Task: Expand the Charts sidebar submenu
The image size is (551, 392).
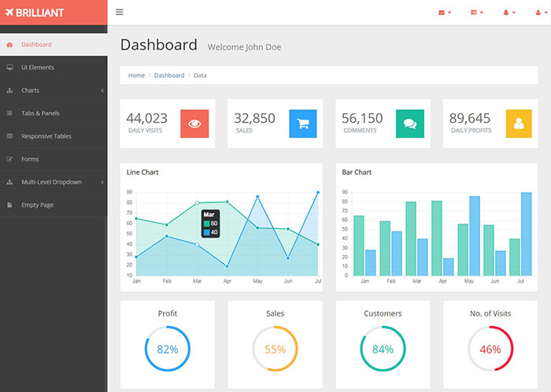Action: [31, 91]
